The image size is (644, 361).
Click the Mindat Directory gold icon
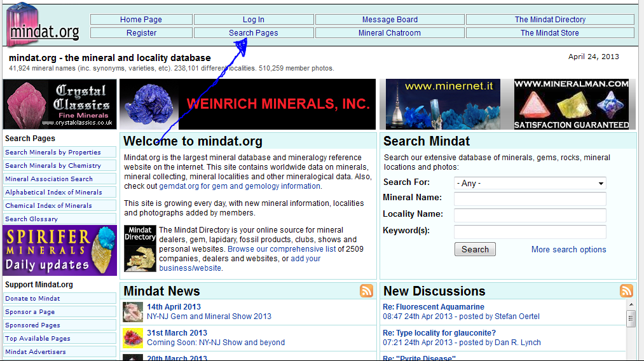140,248
